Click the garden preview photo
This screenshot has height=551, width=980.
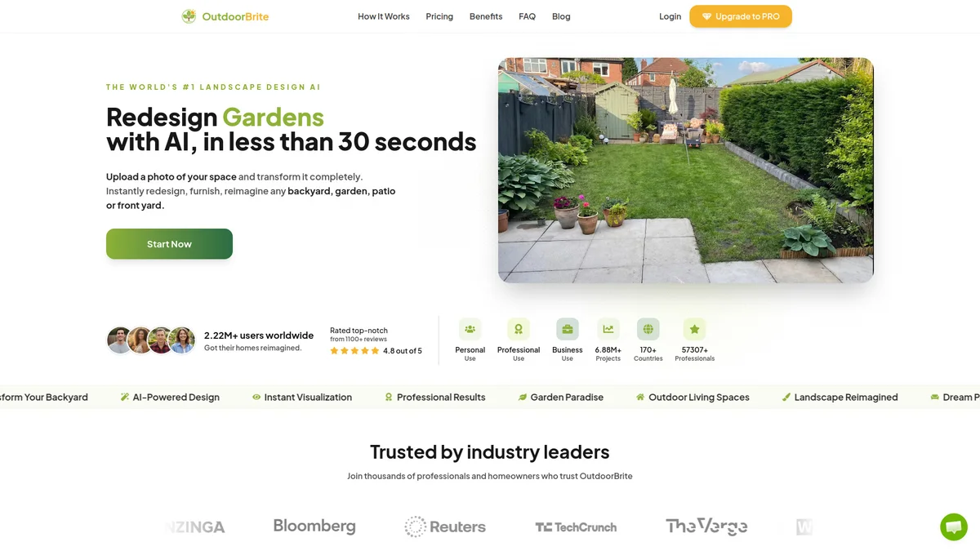click(686, 171)
